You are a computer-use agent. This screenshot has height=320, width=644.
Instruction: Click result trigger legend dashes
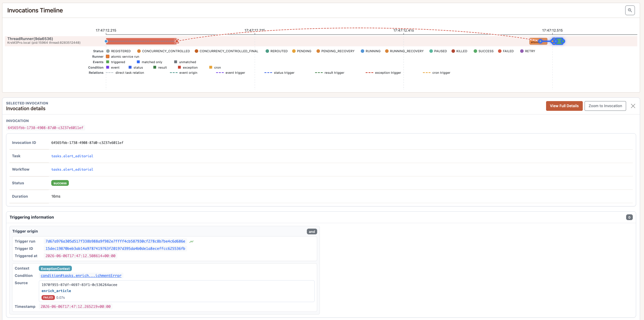[x=319, y=73]
